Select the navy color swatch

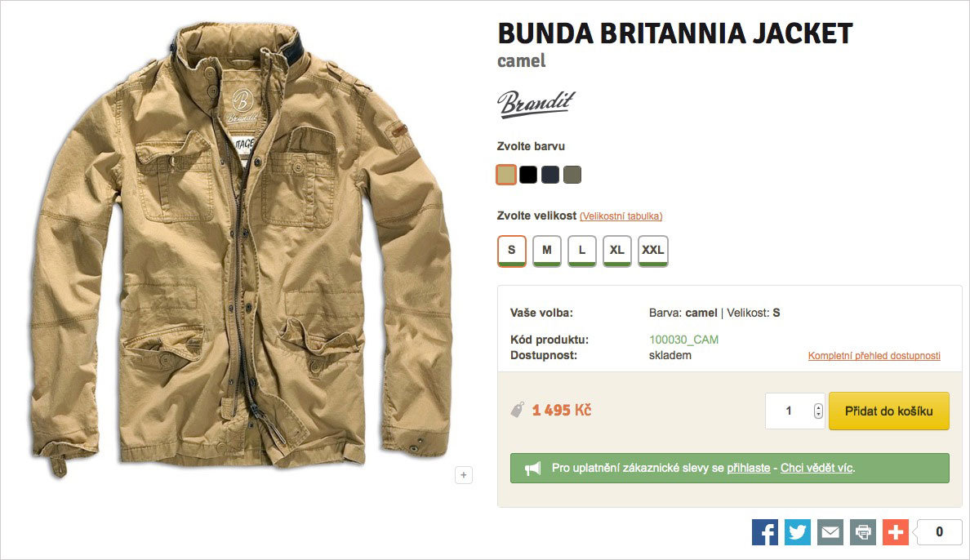pyautogui.click(x=550, y=175)
